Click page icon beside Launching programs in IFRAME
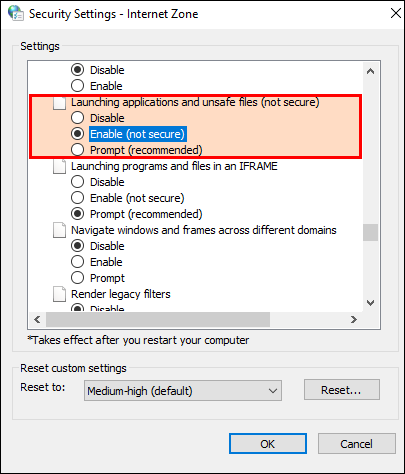This screenshot has height=474, width=405. coord(59,166)
